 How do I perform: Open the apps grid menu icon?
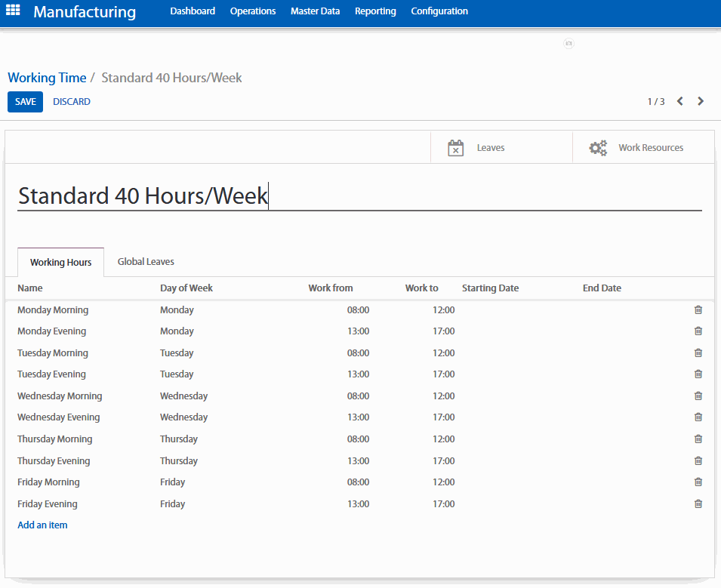[13, 11]
